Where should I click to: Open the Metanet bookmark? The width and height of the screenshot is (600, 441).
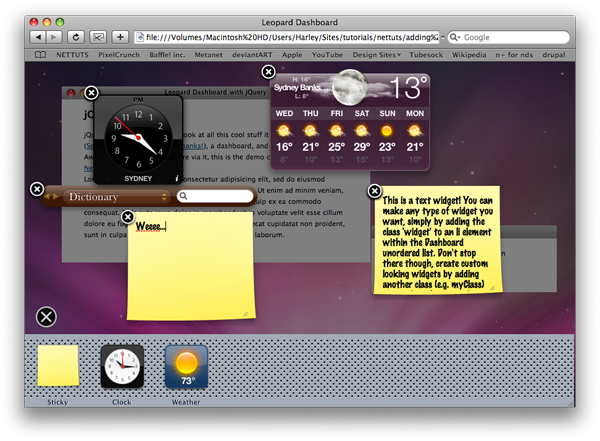(208, 55)
